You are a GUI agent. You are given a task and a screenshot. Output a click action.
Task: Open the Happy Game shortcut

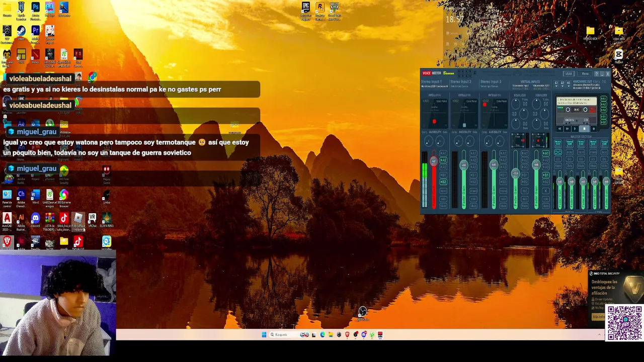click(106, 171)
